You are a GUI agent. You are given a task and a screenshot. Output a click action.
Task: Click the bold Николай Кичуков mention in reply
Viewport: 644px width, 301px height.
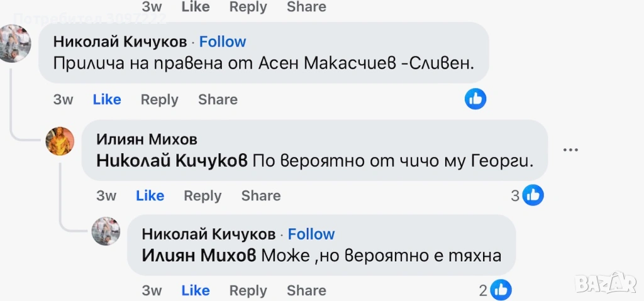coord(172,161)
